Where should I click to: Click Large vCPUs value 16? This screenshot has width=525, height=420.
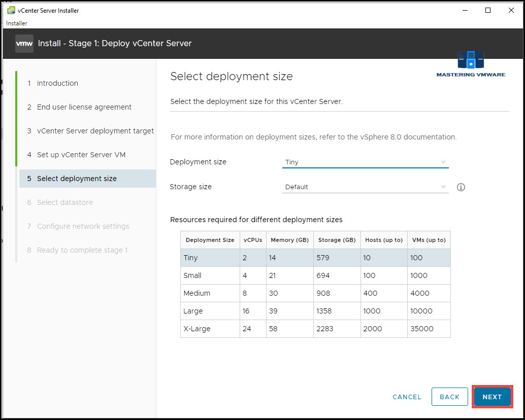pos(246,311)
